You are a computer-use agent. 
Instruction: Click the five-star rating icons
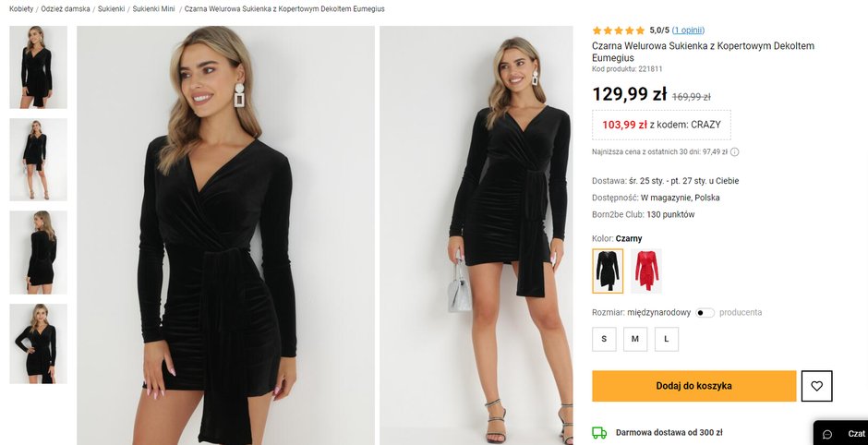[619, 30]
